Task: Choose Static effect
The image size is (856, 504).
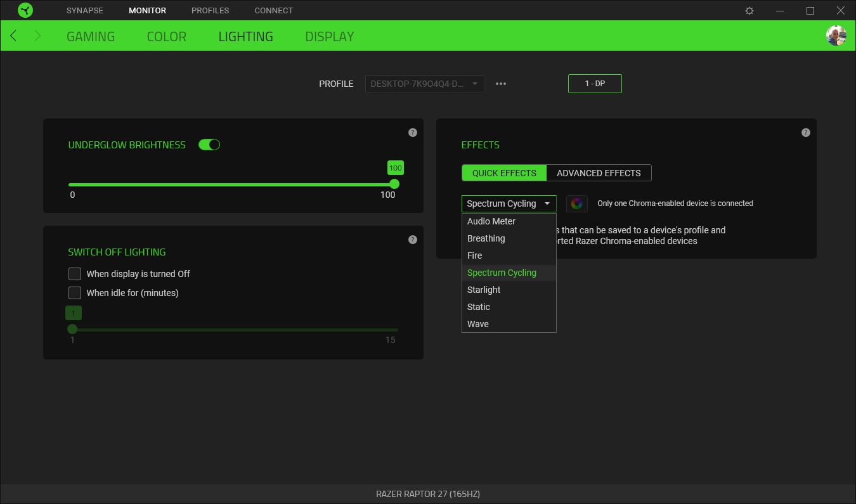Action: coord(509,307)
